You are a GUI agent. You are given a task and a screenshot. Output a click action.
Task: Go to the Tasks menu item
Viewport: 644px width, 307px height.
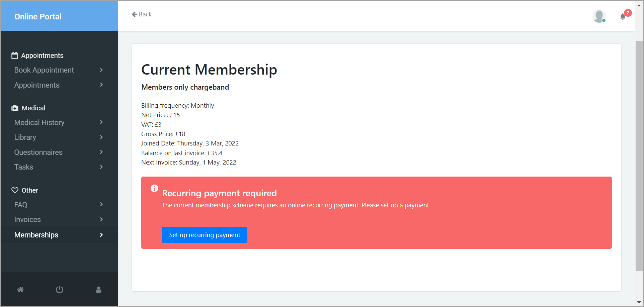pyautogui.click(x=24, y=167)
